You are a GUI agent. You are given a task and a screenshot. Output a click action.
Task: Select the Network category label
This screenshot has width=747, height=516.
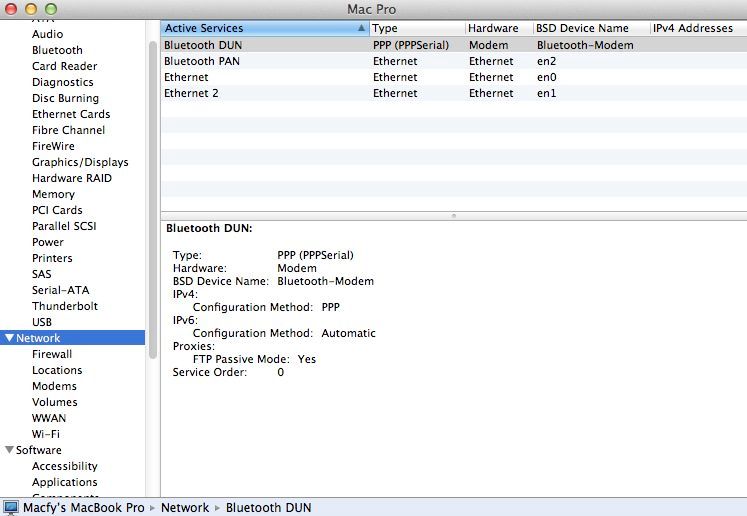[x=38, y=338]
